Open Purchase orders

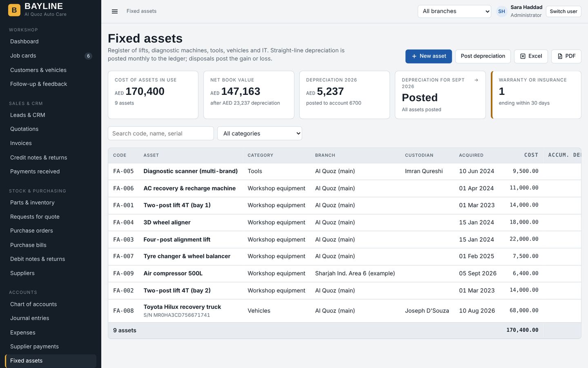click(51, 231)
